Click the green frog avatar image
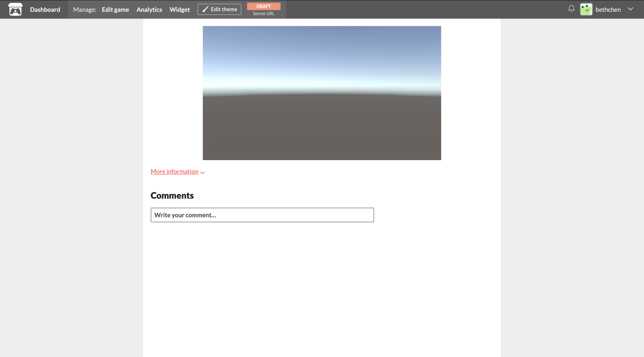The height and width of the screenshot is (357, 644). (x=586, y=10)
